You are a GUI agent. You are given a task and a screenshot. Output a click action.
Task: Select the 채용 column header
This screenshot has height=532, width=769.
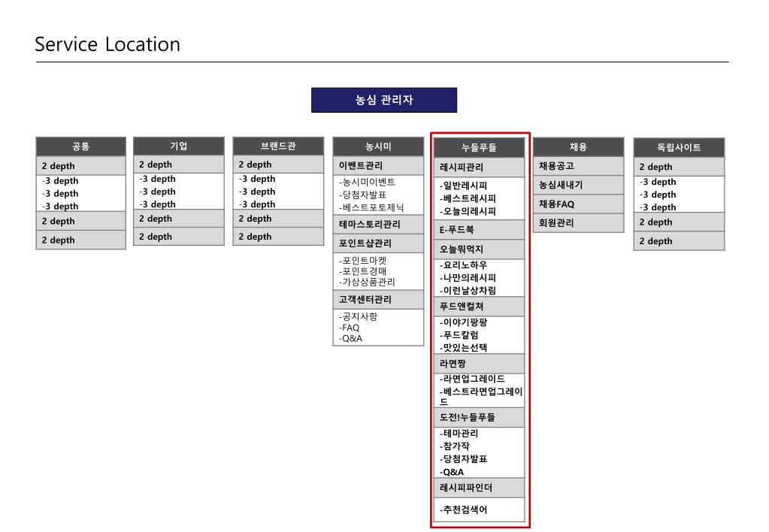[578, 147]
